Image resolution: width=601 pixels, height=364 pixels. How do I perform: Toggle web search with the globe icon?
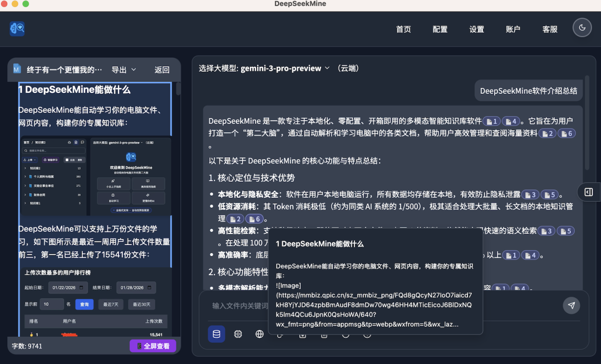tap(259, 334)
